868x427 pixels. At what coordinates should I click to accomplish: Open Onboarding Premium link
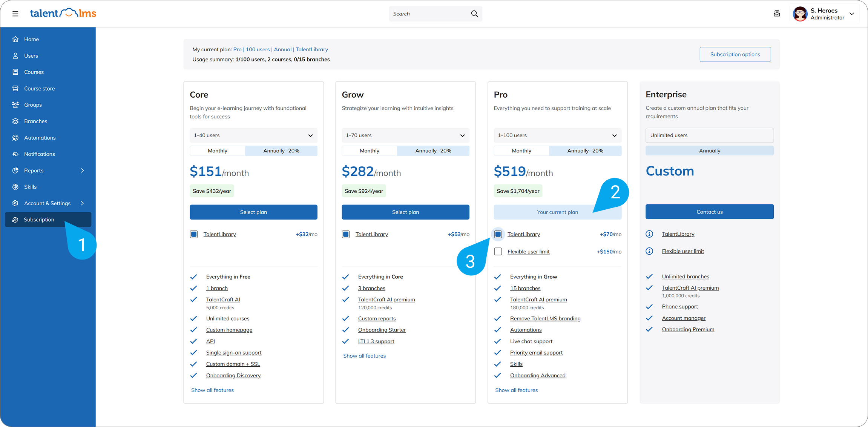point(688,329)
